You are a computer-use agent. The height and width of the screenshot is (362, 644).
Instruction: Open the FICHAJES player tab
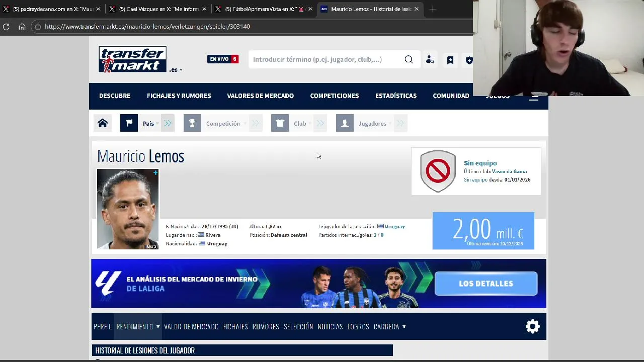[x=235, y=327]
